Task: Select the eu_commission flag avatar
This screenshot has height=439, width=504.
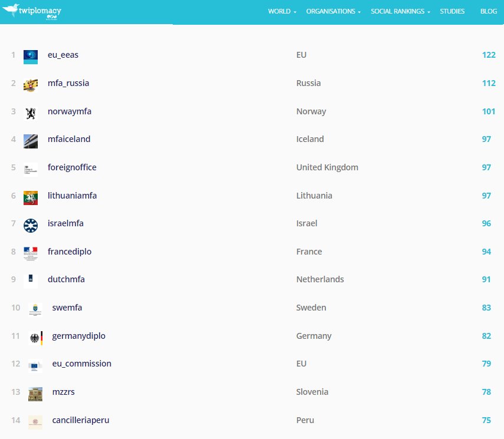Action: tap(35, 366)
